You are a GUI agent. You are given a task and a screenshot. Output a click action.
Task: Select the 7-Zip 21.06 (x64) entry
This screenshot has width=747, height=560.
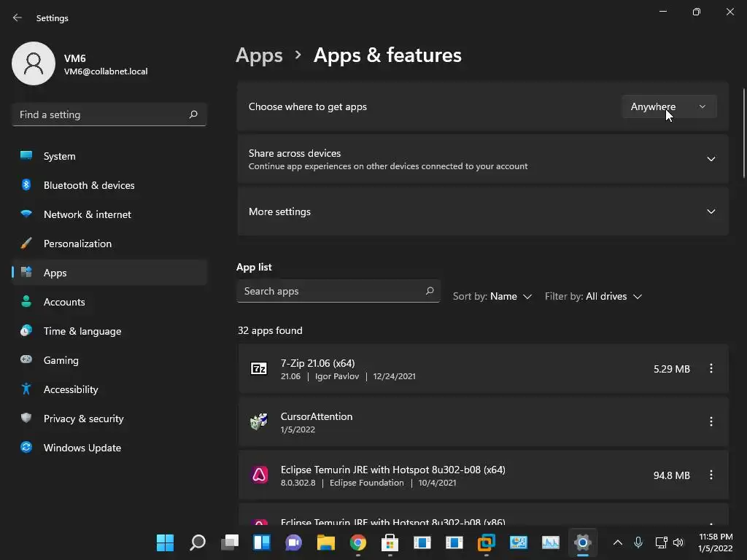(x=483, y=368)
